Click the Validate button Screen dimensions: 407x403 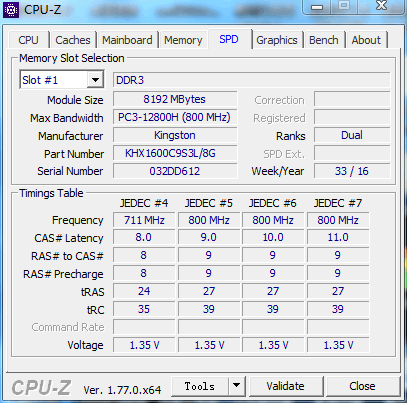(286, 386)
